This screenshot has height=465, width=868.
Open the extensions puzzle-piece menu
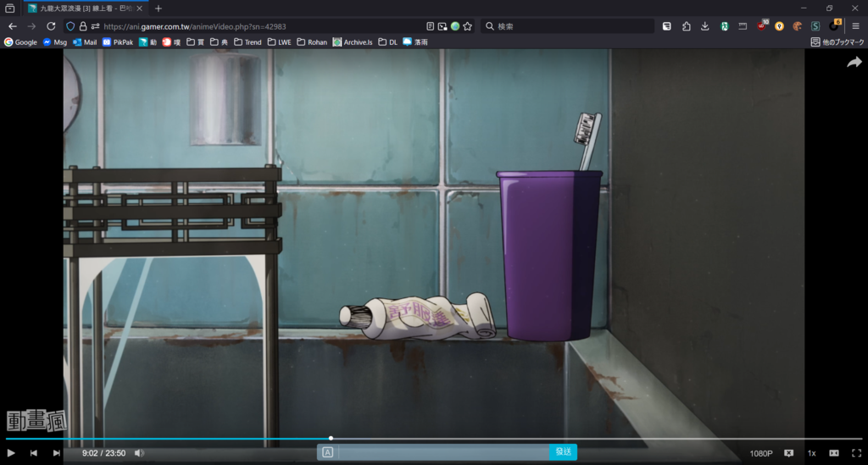(x=686, y=26)
